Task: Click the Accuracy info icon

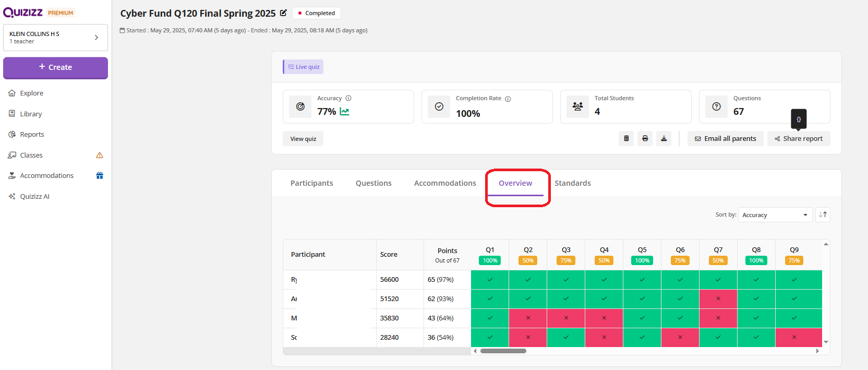Action: point(348,98)
